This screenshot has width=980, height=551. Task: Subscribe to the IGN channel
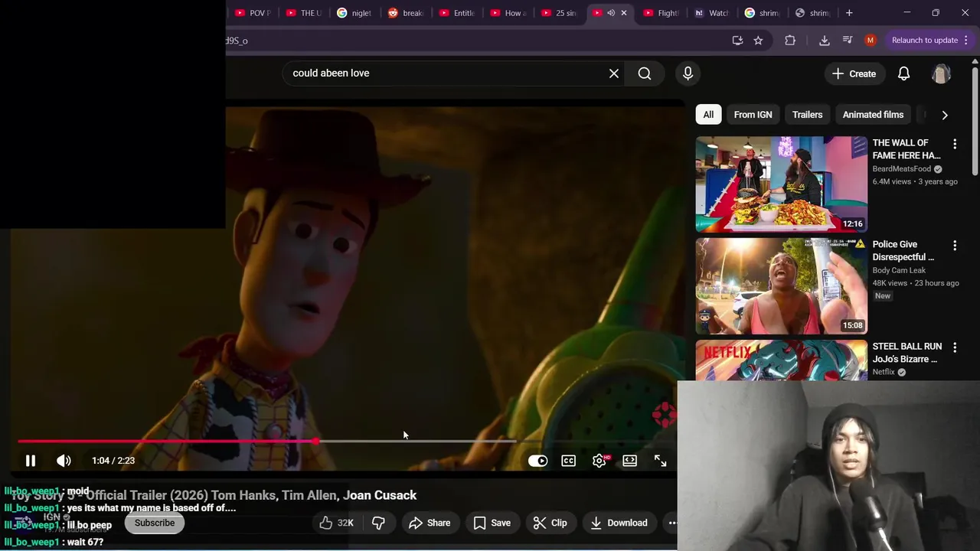[155, 523]
